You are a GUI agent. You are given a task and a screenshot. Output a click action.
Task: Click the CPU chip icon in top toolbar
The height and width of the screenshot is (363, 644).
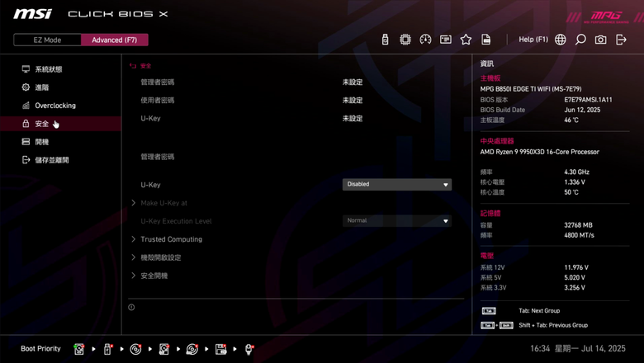click(x=405, y=40)
